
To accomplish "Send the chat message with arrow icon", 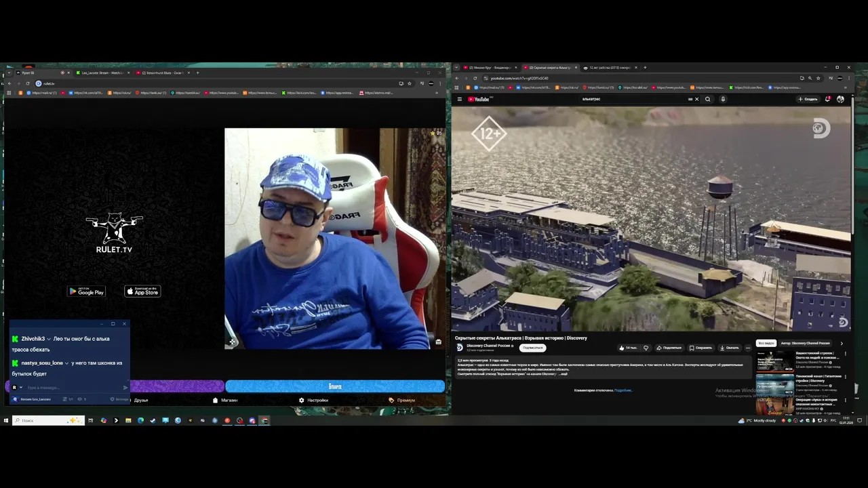I will tap(125, 388).
